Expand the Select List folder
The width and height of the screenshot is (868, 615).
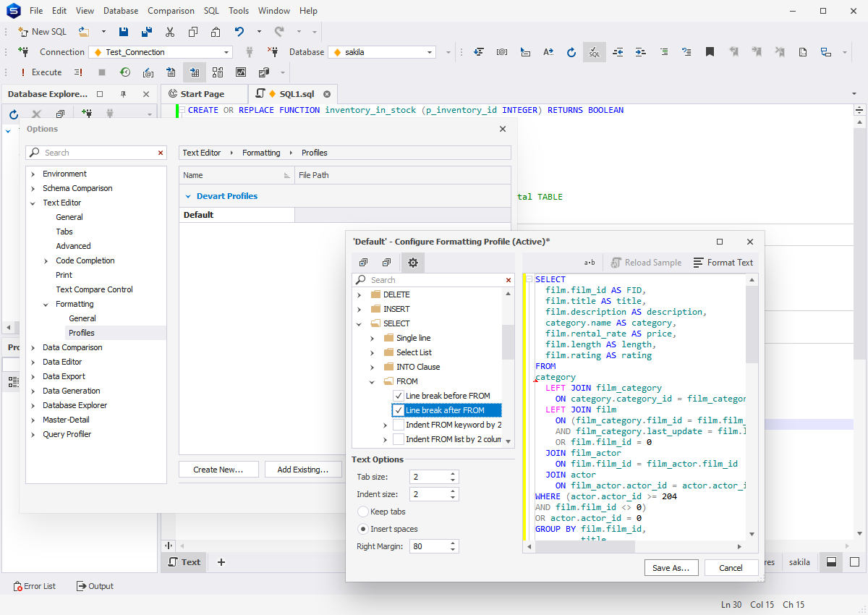coord(373,352)
